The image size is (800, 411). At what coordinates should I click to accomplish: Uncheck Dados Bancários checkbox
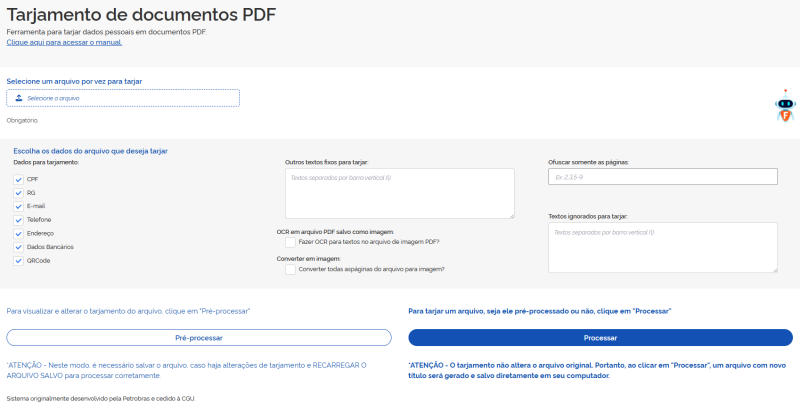18,246
